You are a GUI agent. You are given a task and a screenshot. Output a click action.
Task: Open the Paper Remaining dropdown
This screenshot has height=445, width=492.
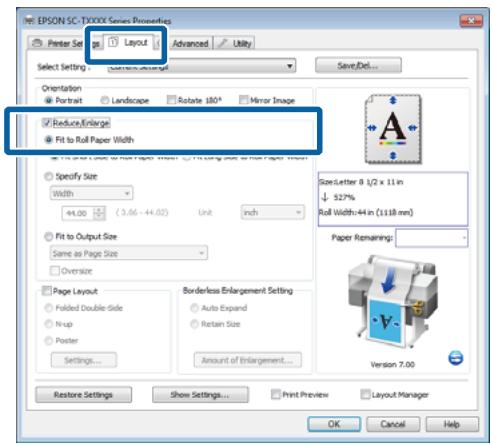click(431, 238)
